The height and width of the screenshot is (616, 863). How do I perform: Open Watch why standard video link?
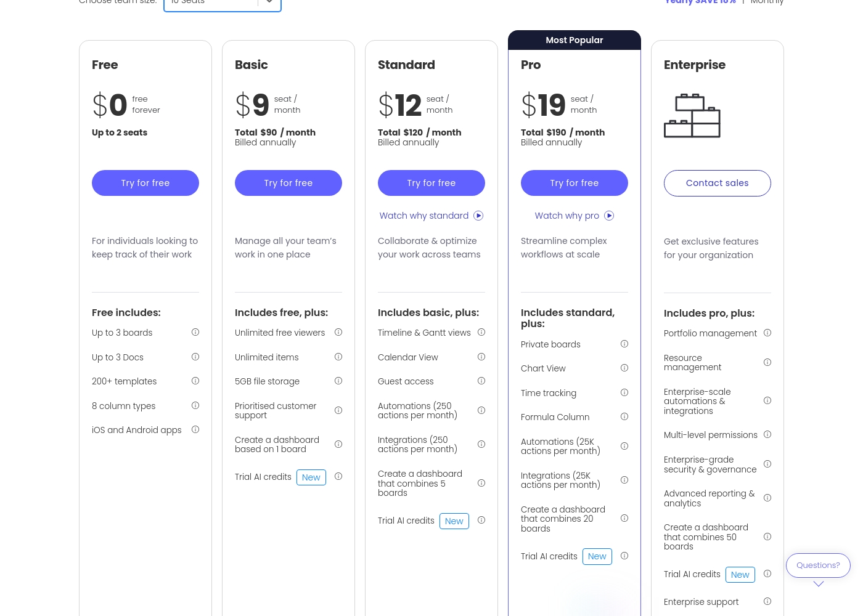pyautogui.click(x=424, y=216)
